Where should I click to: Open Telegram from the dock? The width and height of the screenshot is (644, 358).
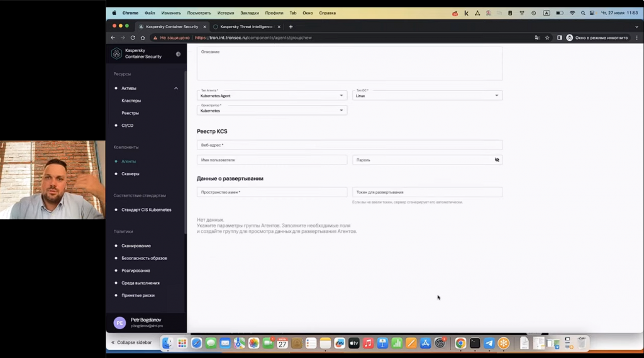click(x=489, y=343)
